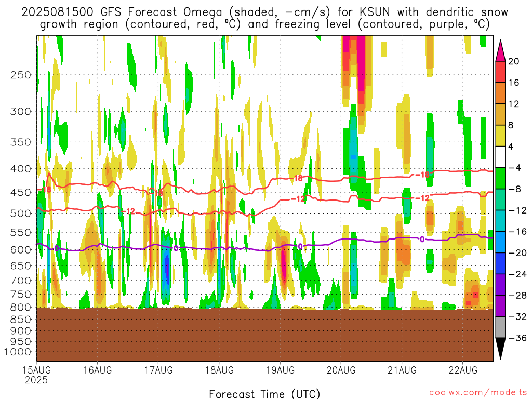Click the 20AUG date label
The height and width of the screenshot is (399, 532).
pyautogui.click(x=341, y=370)
